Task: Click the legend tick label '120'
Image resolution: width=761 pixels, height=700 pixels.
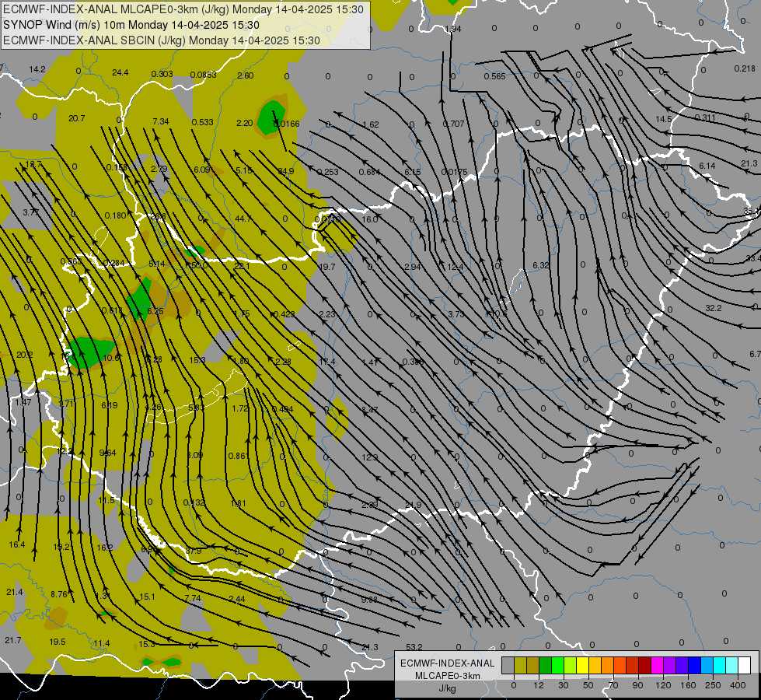Action: pyautogui.click(x=663, y=685)
